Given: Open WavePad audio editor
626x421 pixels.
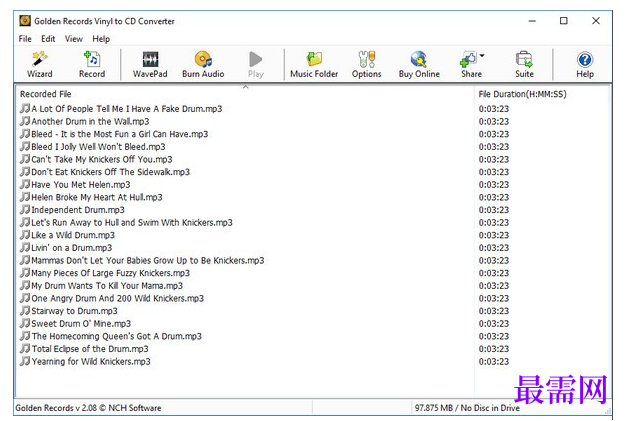Looking at the screenshot, I should coord(150,64).
